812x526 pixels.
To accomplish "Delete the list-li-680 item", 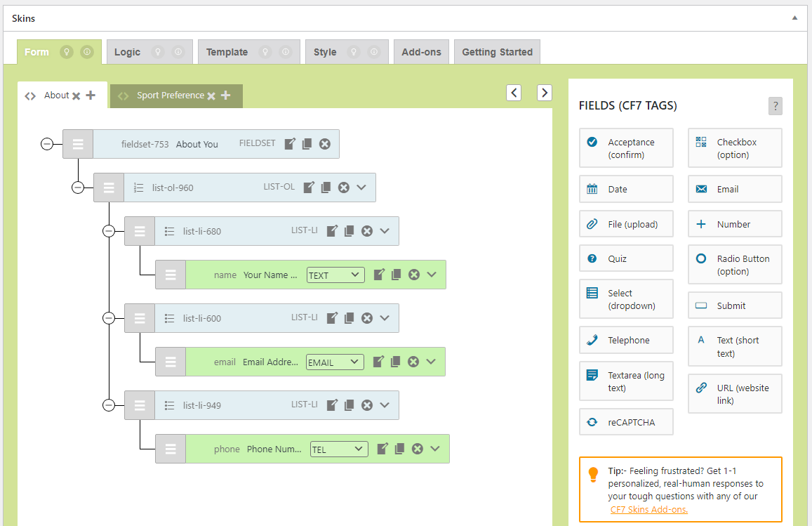I will coord(366,231).
